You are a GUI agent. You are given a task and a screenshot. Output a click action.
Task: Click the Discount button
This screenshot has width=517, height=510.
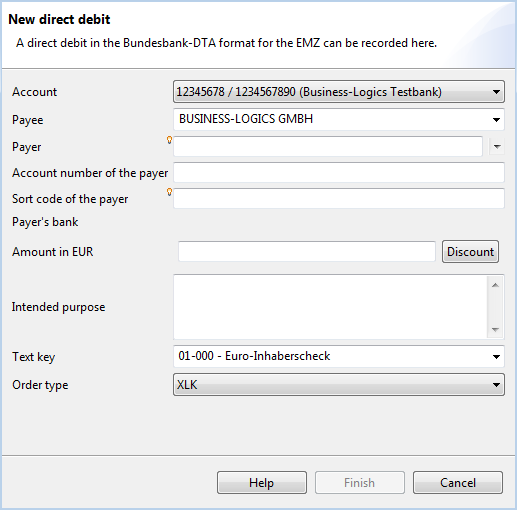coord(470,252)
